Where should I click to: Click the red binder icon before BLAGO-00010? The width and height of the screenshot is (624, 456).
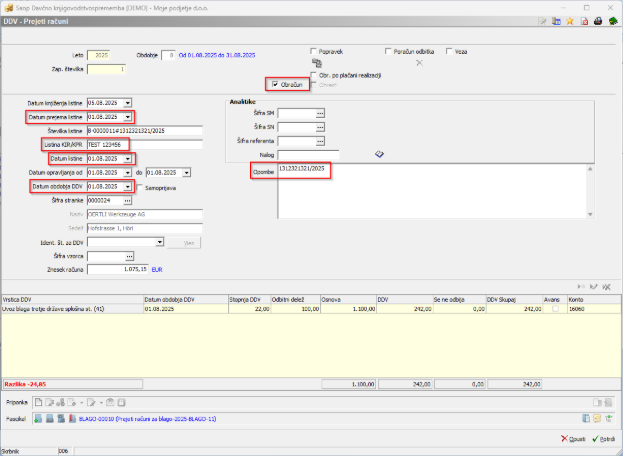[72, 419]
